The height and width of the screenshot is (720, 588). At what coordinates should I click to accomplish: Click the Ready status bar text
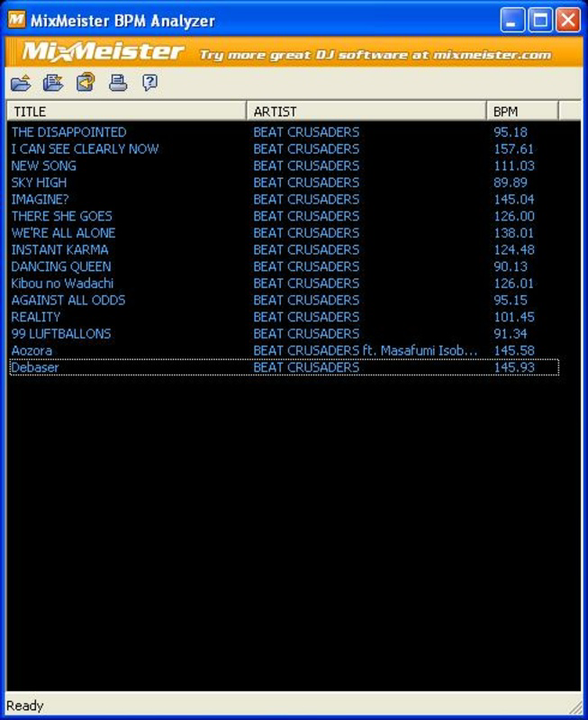point(25,706)
